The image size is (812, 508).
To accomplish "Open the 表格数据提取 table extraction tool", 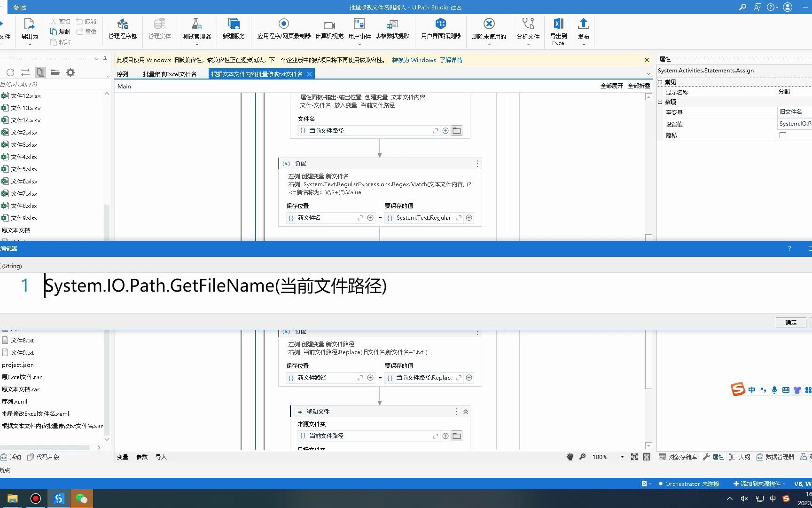I will (x=392, y=29).
